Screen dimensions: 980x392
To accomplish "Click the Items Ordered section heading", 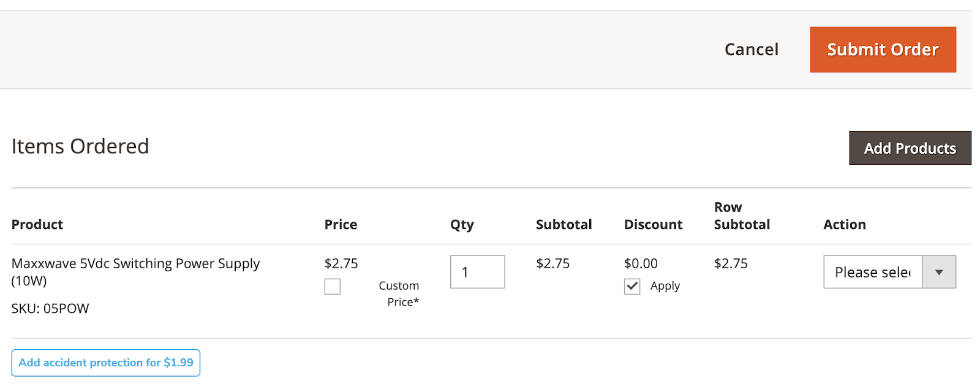I will pyautogui.click(x=80, y=146).
